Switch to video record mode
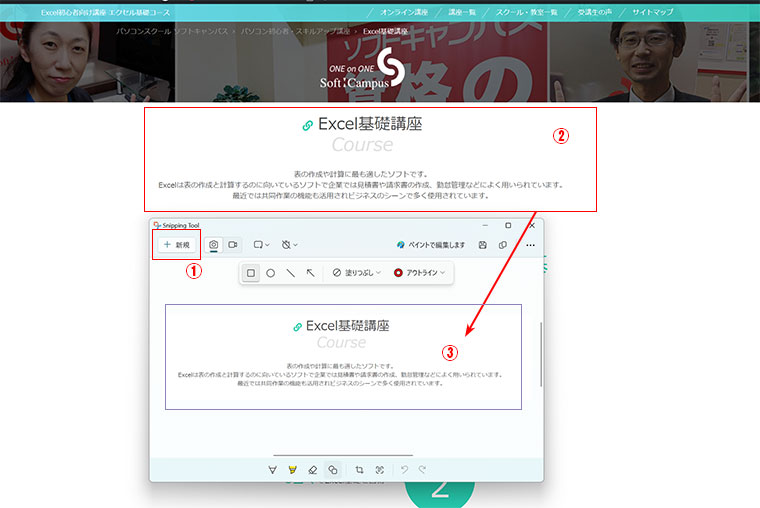The height and width of the screenshot is (508, 760). (x=233, y=245)
